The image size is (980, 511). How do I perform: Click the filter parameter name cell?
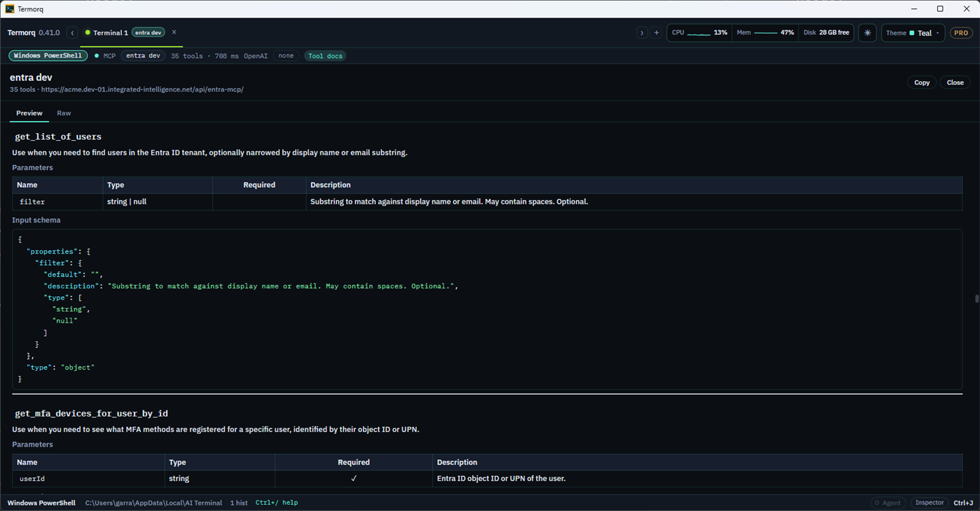57,202
